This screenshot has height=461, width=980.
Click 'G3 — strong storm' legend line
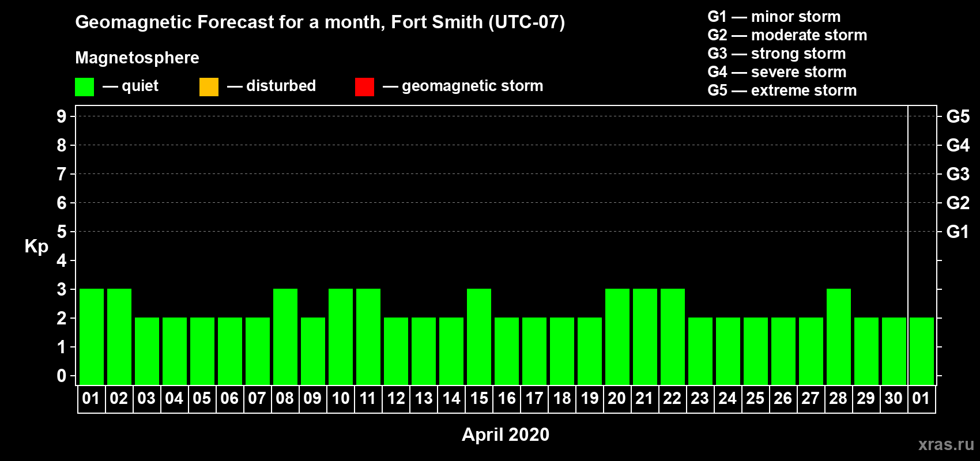pos(777,54)
